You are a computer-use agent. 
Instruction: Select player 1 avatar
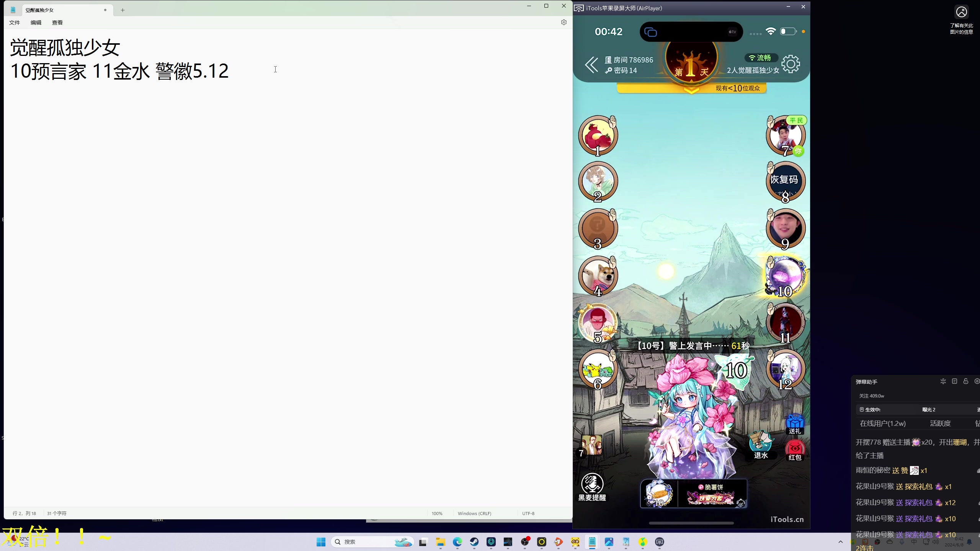[x=598, y=135]
